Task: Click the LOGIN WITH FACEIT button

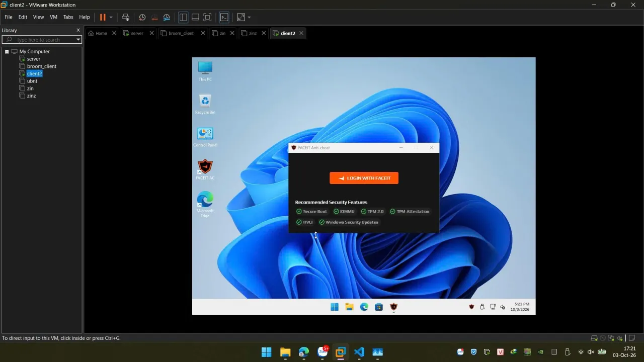Action: (364, 178)
